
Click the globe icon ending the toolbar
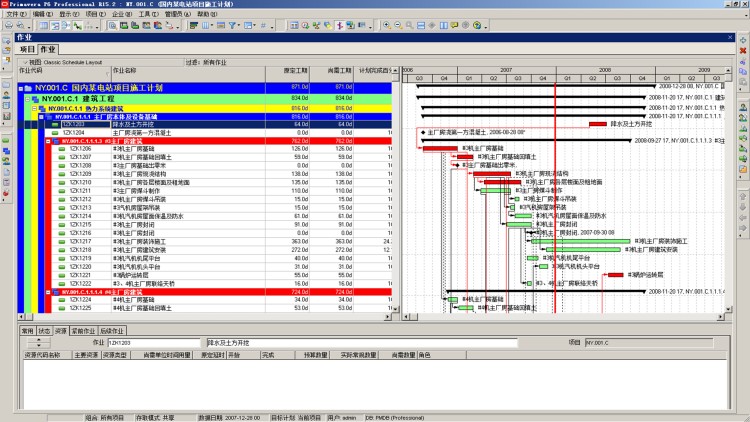point(477,25)
